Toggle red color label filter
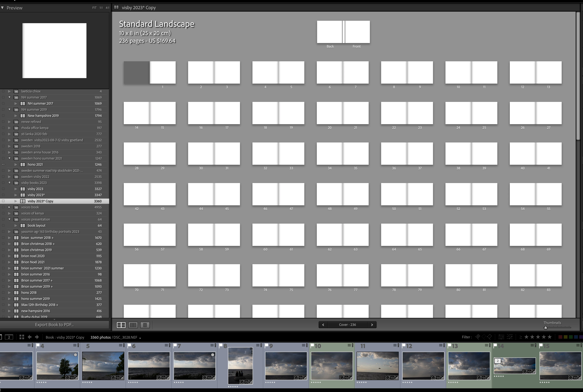This screenshot has height=392, width=583. pos(560,337)
